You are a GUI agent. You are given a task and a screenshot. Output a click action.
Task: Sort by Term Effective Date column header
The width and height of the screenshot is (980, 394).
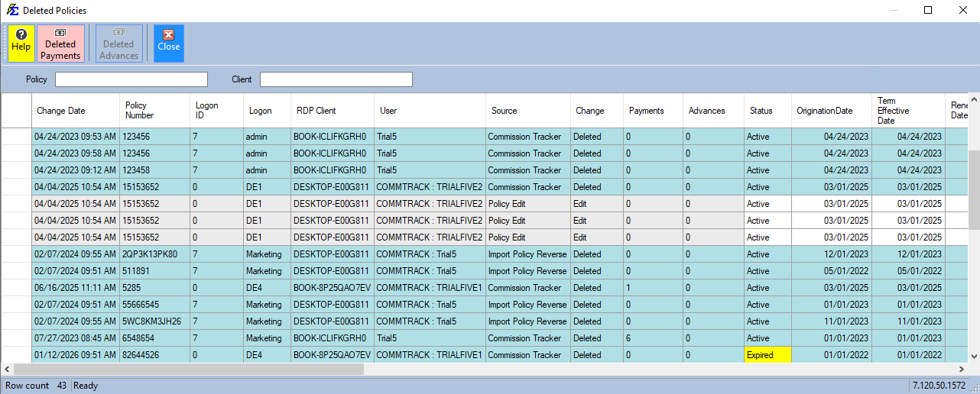pos(908,111)
